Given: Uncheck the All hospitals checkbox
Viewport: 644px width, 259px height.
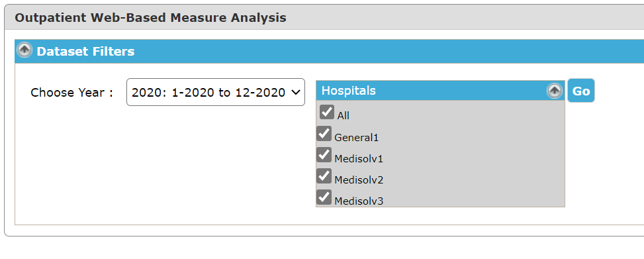Looking at the screenshot, I should (327, 112).
